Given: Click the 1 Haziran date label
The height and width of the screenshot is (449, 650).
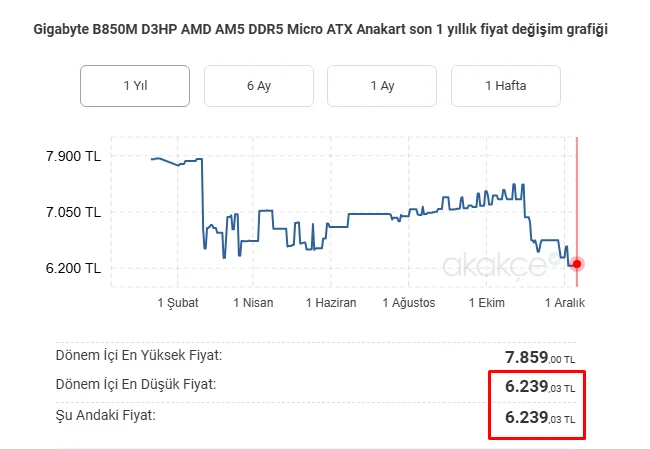Looking at the screenshot, I should pyautogui.click(x=331, y=303).
